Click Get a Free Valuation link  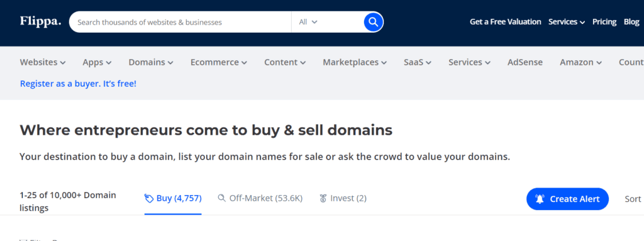tap(505, 22)
